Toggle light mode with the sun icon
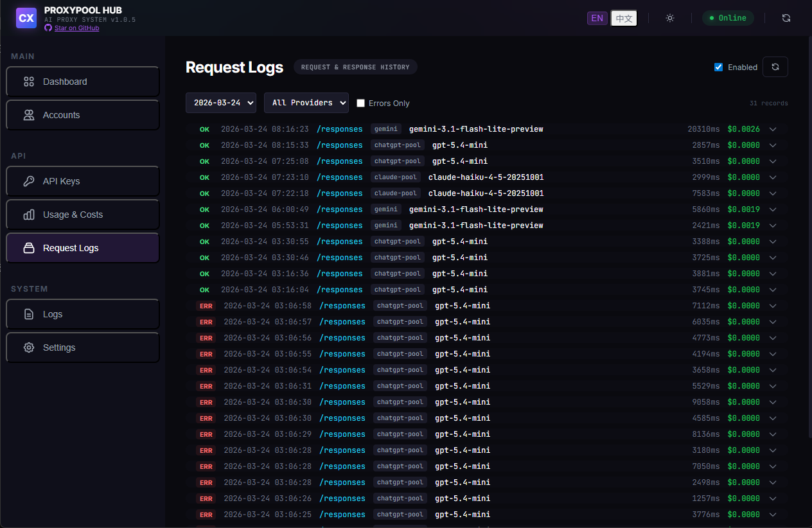Image resolution: width=812 pixels, height=528 pixels. tap(670, 18)
